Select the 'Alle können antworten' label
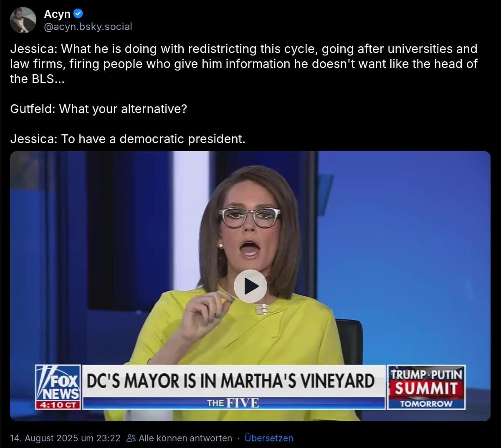The width and height of the screenshot is (501, 448). pyautogui.click(x=185, y=438)
